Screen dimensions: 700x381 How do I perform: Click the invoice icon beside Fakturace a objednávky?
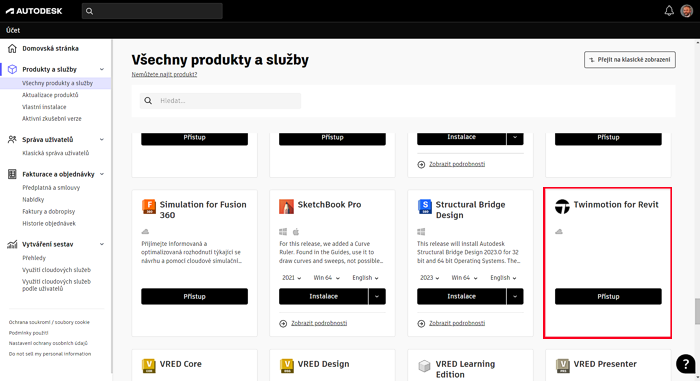pos(12,174)
